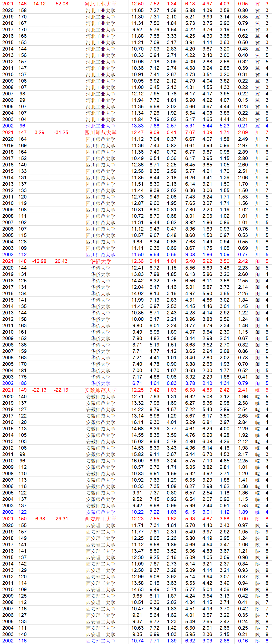The height and width of the screenshot is (644, 272).
Task: Click the blue value 13.33 in the 河北工业大学 2002 row
Action: pyautogui.click(x=138, y=126)
